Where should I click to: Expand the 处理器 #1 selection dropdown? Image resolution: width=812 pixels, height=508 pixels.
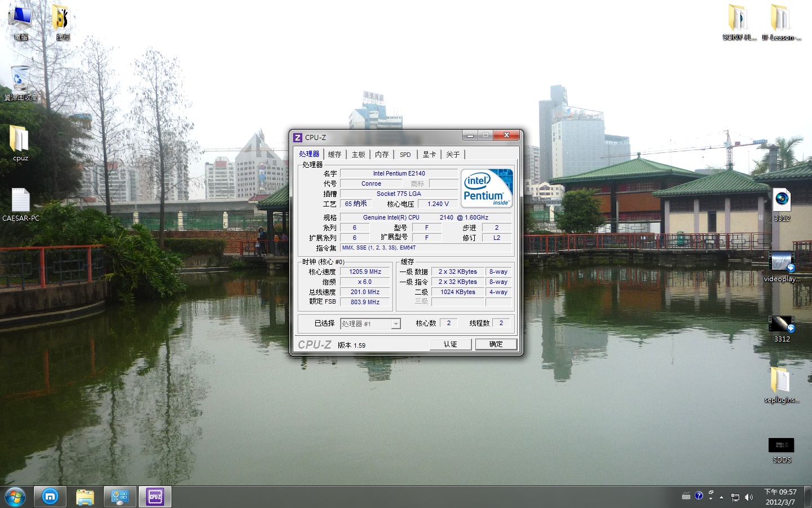coord(396,323)
